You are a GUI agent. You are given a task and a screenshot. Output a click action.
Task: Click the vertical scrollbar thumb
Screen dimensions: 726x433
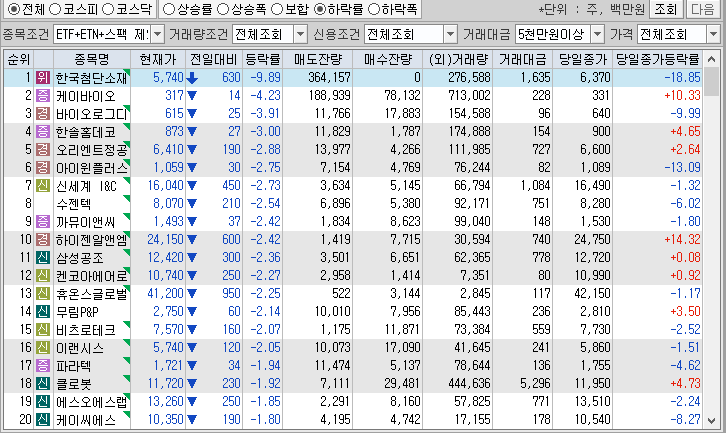[712, 82]
